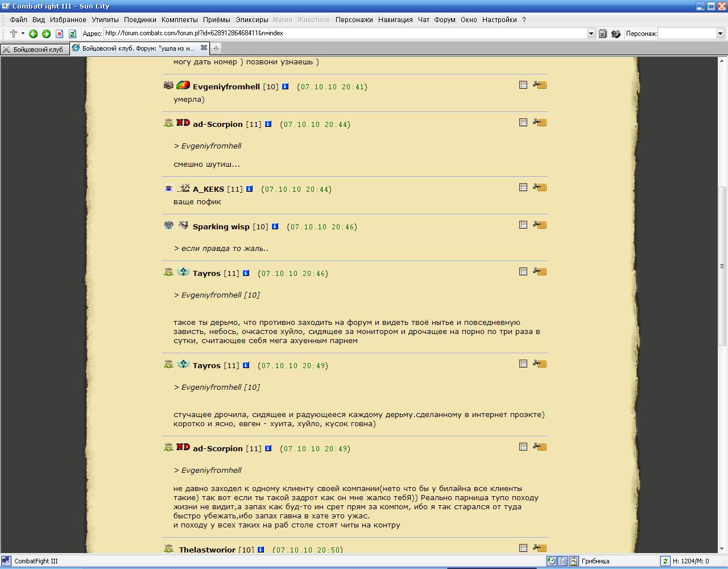728x569 pixels.
Task: Click the A_KEKS clan icon
Action: click(183, 187)
